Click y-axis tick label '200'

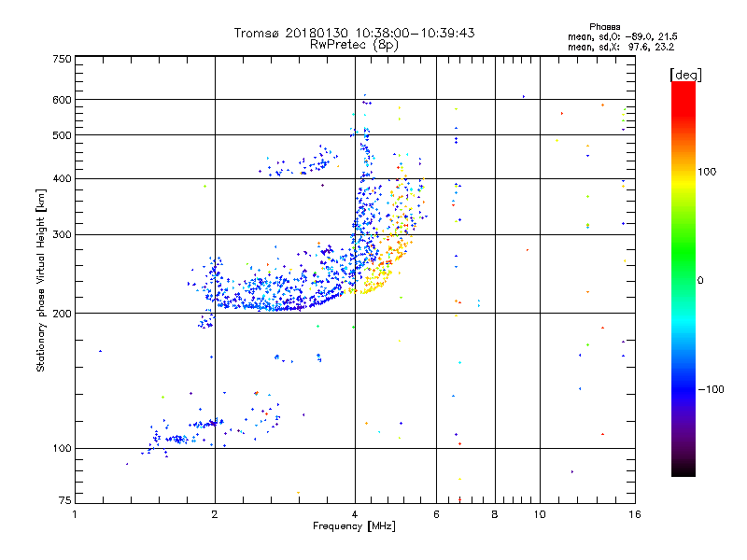click(x=62, y=314)
